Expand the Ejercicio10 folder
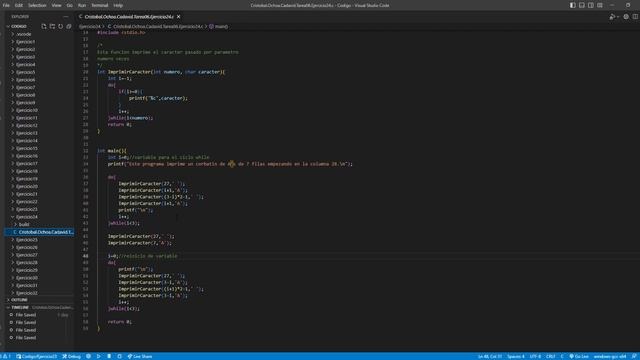Image resolution: width=640 pixels, height=360 pixels. click(x=27, y=110)
